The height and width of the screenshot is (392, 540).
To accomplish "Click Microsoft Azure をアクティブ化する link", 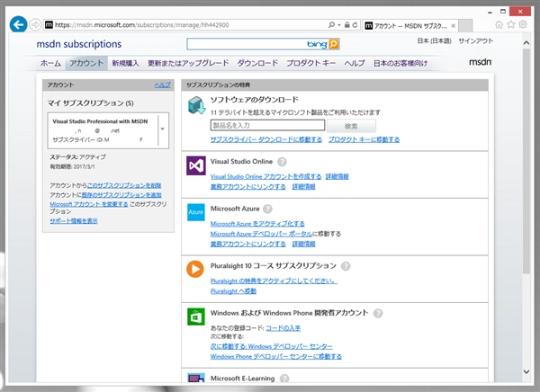I will click(257, 224).
